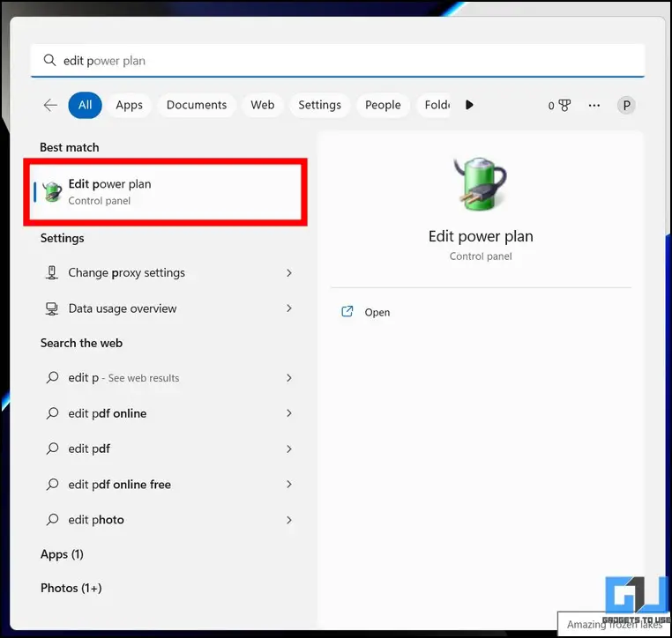
Task: Click the large power plan preview icon
Action: point(480,184)
